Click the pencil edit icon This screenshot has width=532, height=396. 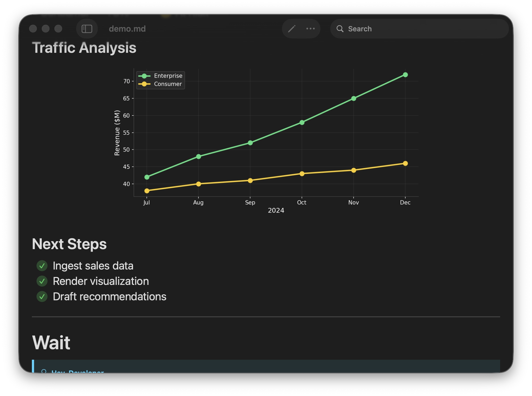(292, 29)
